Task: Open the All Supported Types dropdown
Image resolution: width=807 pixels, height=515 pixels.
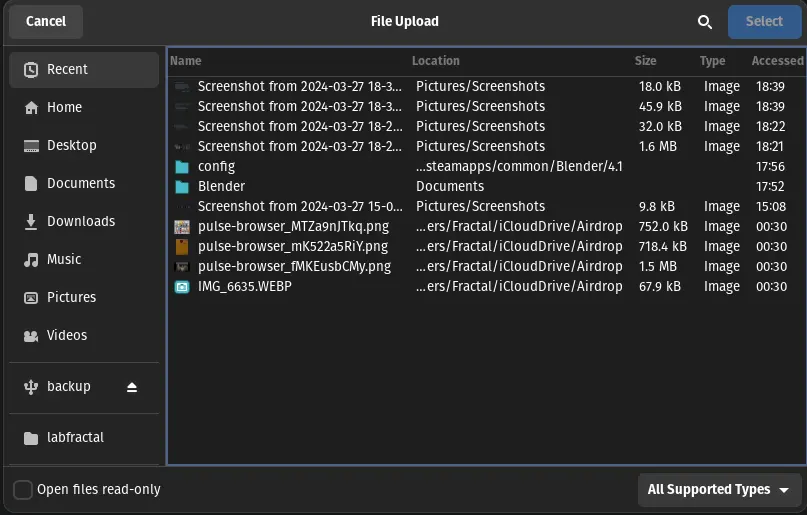Action: pyautogui.click(x=719, y=490)
